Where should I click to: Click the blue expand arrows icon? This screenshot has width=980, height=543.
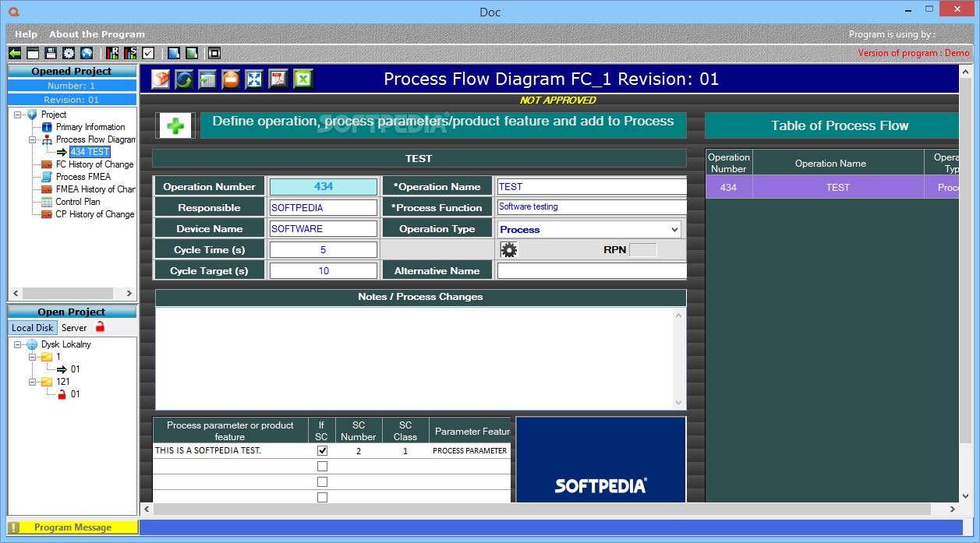pos(254,79)
